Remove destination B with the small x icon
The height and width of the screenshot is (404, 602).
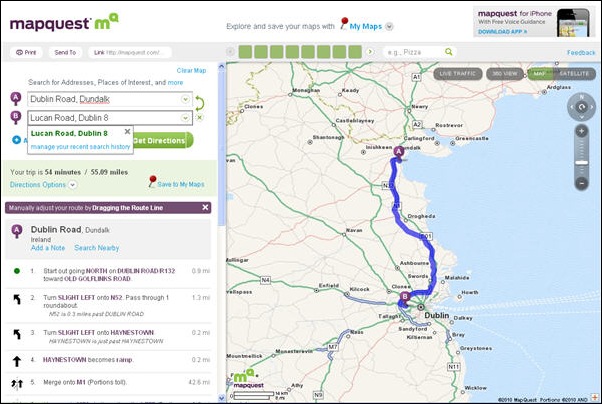point(200,118)
